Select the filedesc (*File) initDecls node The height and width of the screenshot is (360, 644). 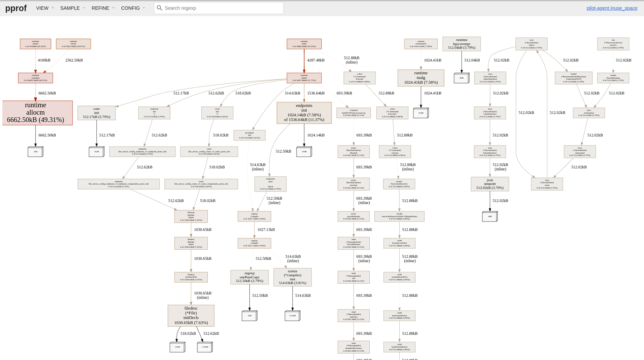[191, 315]
